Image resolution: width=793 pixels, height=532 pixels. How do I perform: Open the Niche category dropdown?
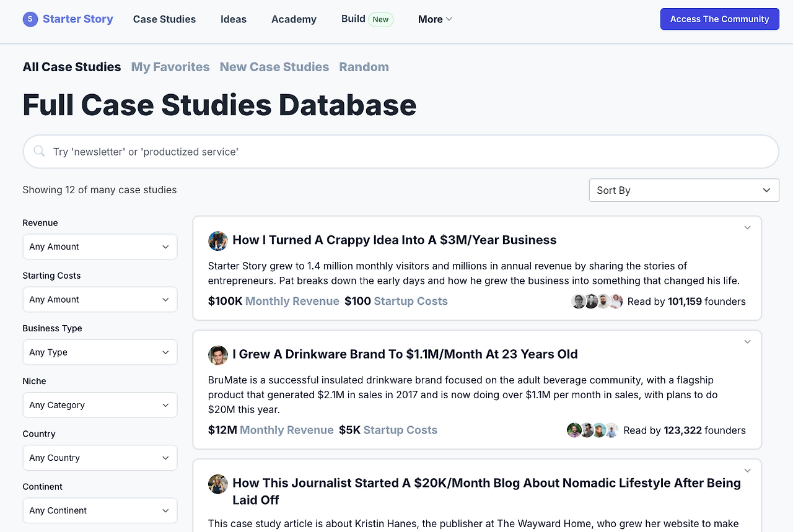pyautogui.click(x=100, y=405)
